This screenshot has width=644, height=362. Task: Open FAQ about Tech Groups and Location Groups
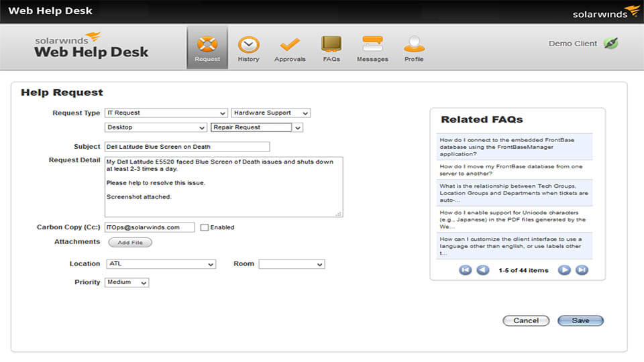515,193
